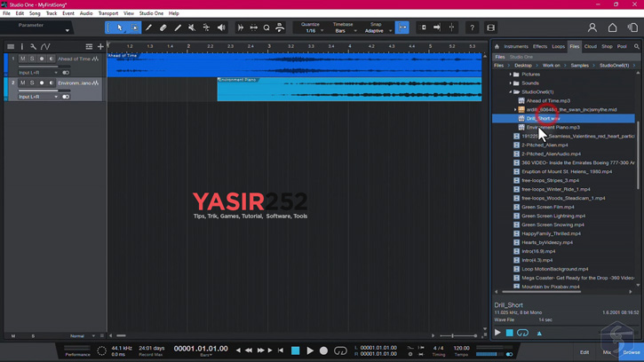644x362 pixels.
Task: Click the Record button in transport
Action: (323, 350)
